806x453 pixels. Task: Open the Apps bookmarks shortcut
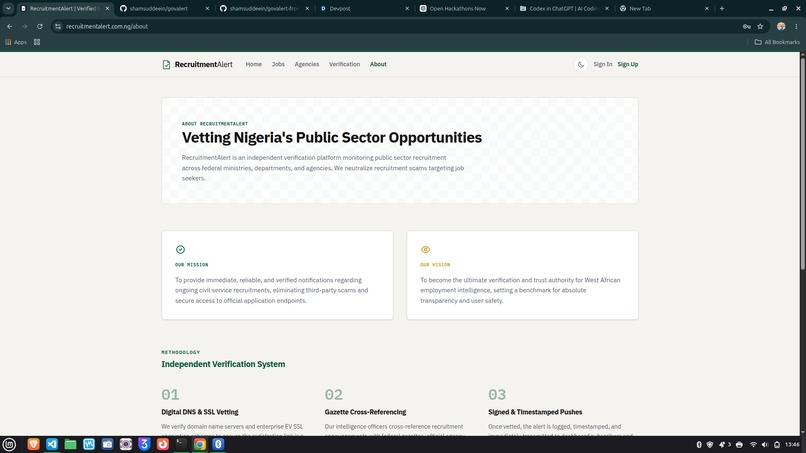16,42
